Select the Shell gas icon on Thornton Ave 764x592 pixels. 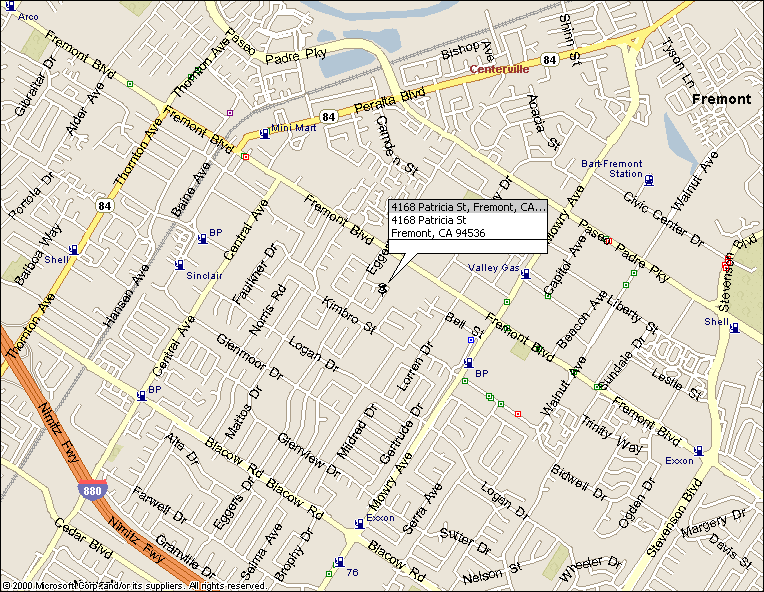(73, 249)
